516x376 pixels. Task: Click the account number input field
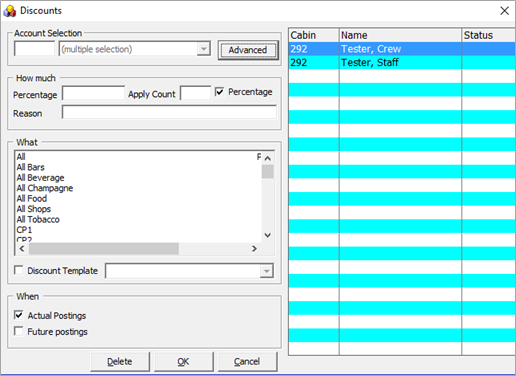(34, 49)
